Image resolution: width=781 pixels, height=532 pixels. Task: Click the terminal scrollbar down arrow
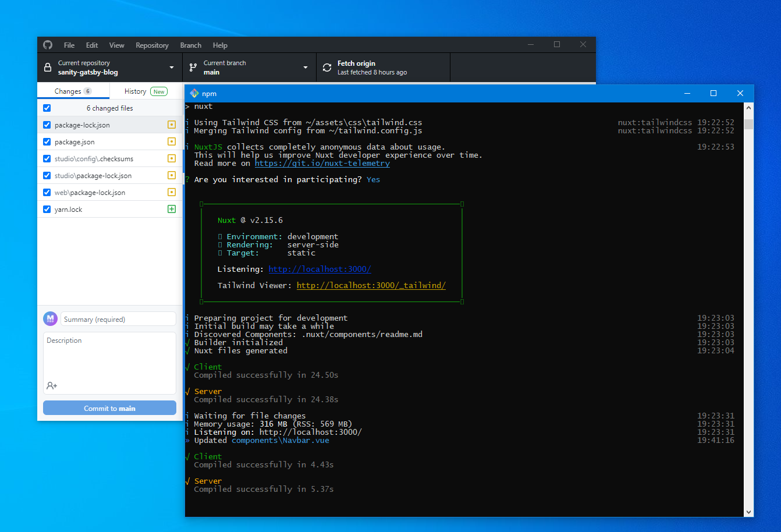(x=749, y=512)
